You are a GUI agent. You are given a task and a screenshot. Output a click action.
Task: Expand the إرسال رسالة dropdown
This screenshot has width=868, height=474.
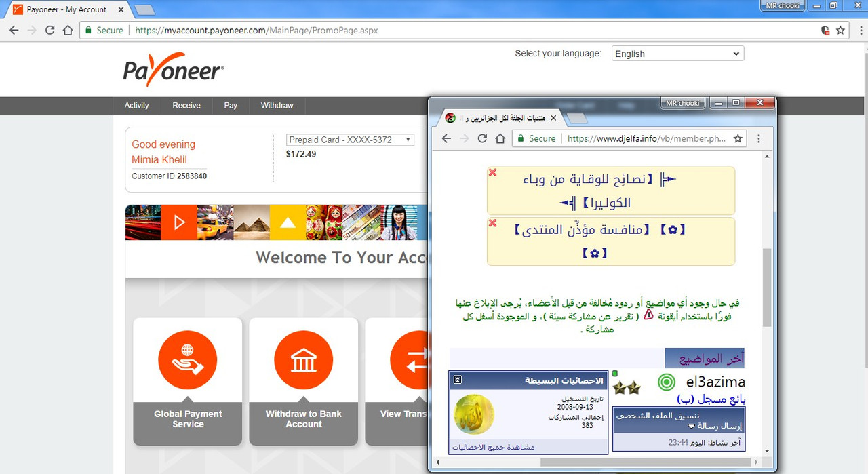point(692,426)
